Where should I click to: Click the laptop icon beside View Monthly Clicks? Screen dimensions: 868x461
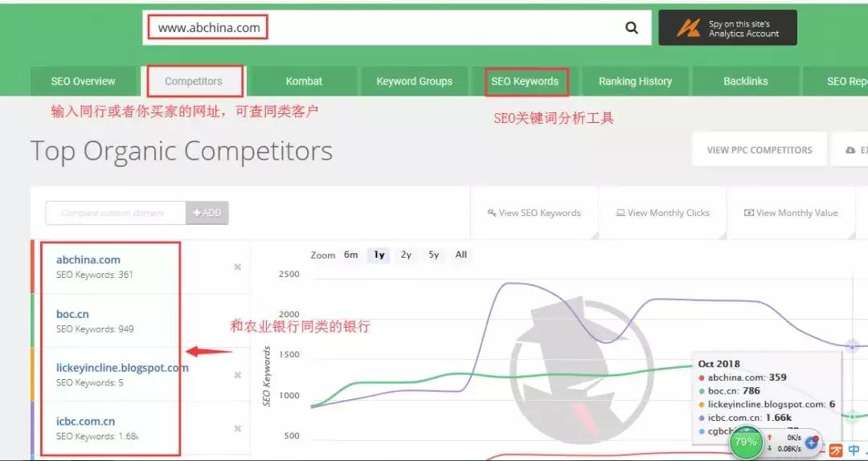click(620, 213)
